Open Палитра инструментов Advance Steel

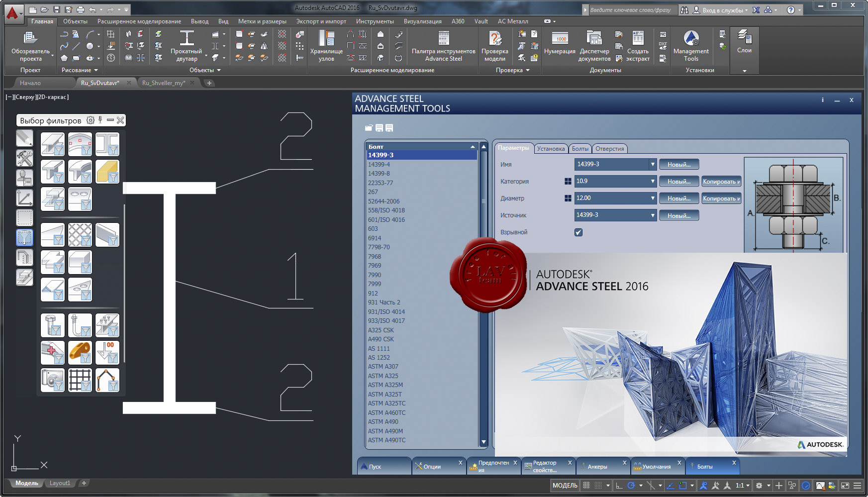pos(443,46)
